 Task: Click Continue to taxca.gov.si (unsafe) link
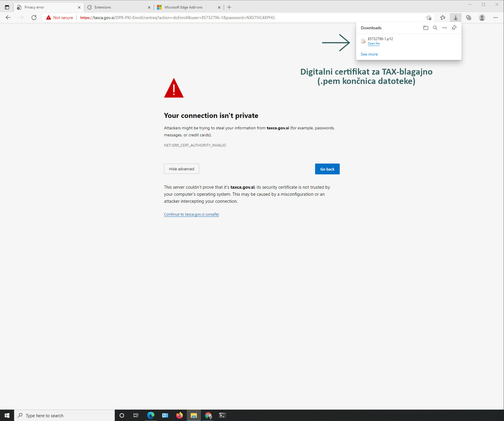coord(191,214)
